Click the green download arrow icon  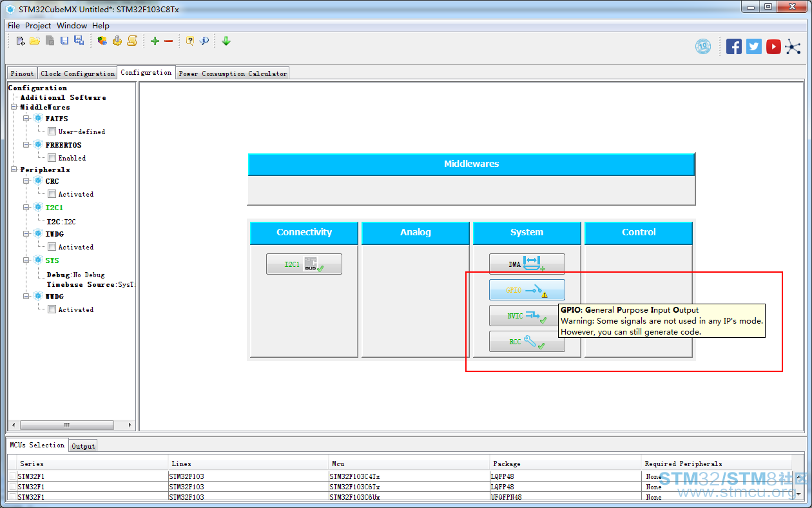[x=226, y=41]
